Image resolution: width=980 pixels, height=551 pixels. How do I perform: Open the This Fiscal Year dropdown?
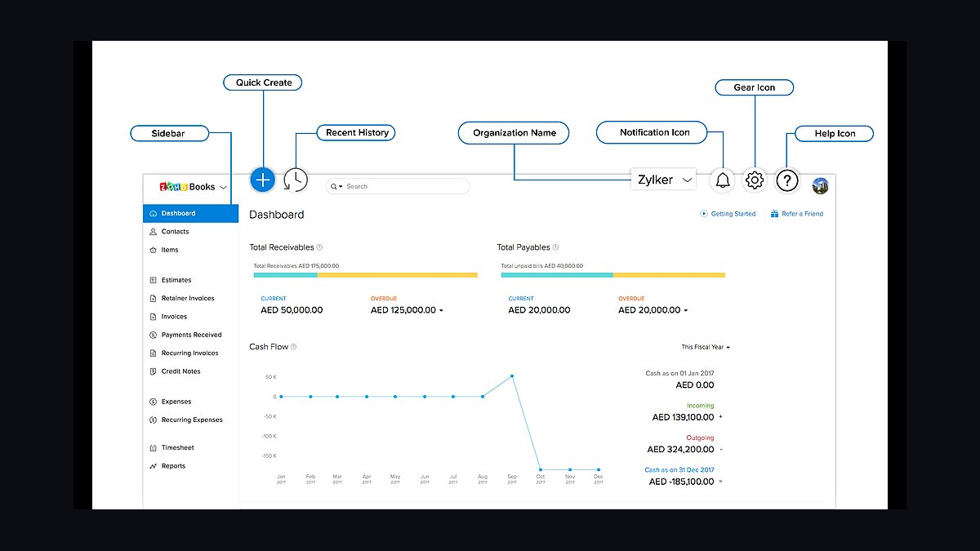pyautogui.click(x=706, y=347)
